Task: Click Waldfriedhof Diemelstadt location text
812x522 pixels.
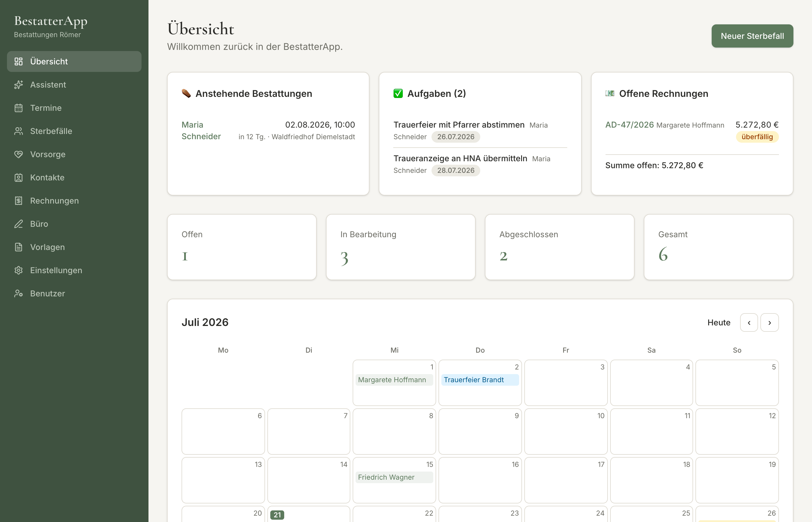Action: tap(313, 137)
